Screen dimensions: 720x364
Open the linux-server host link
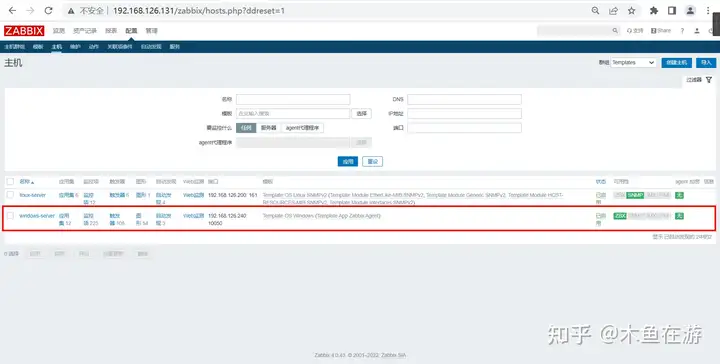[x=33, y=195]
